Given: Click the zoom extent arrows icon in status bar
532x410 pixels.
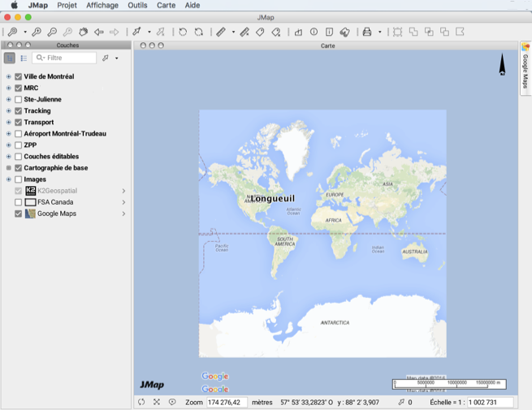Looking at the screenshot, I should click(x=157, y=402).
